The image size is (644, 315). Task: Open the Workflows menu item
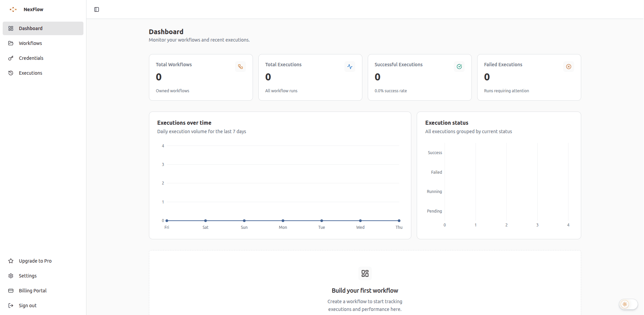coord(43,43)
